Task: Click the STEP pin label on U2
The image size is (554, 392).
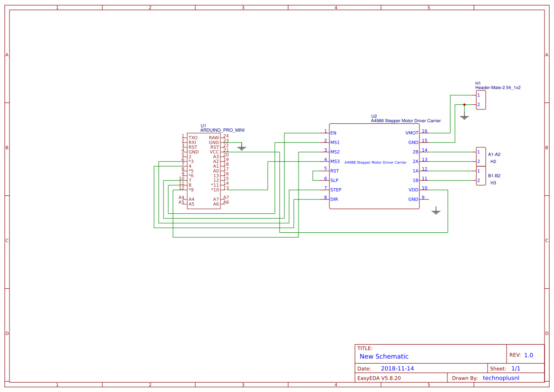Action: (335, 190)
